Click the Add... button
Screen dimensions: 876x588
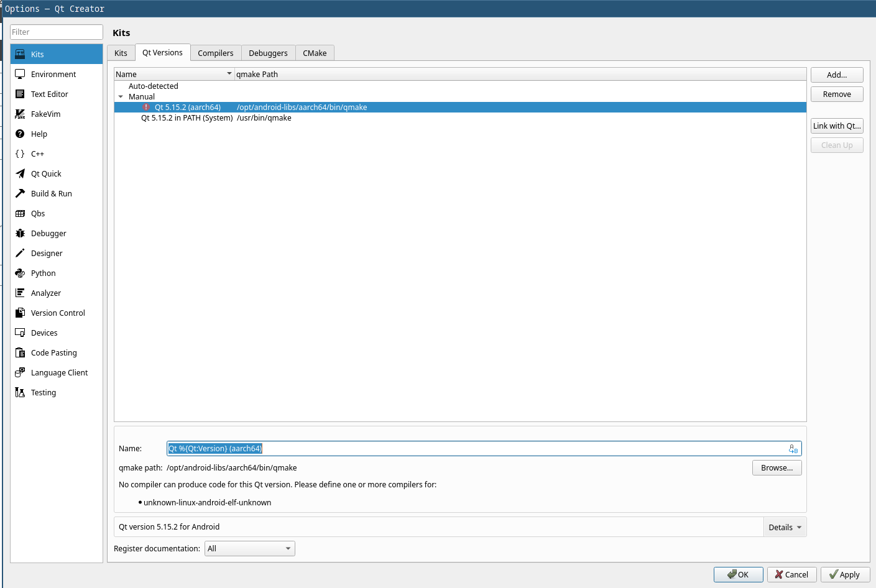click(x=836, y=75)
